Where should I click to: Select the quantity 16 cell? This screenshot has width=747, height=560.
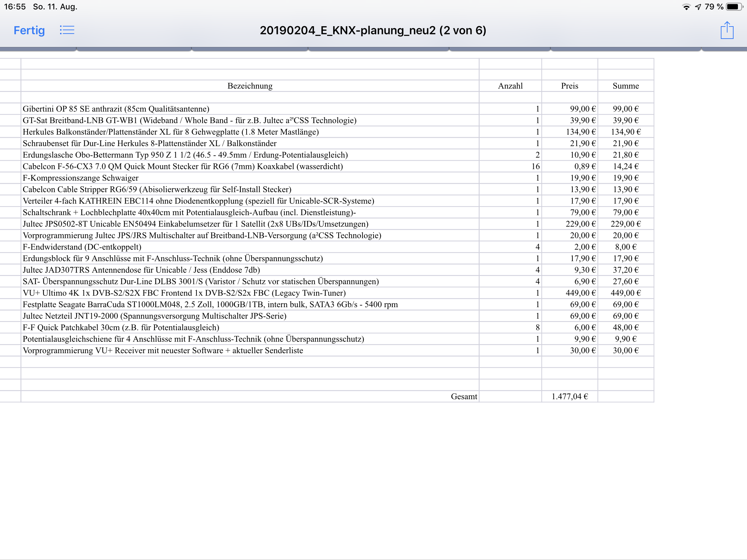(x=510, y=166)
